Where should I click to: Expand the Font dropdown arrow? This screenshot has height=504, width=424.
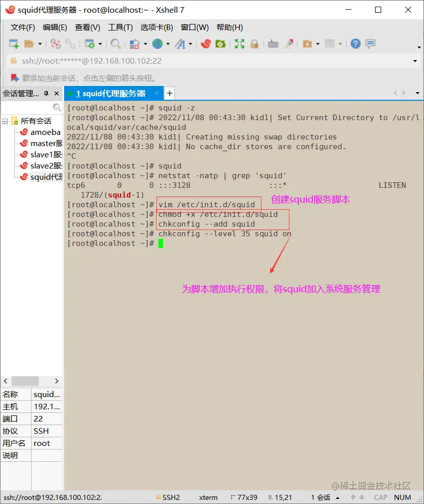[191, 44]
